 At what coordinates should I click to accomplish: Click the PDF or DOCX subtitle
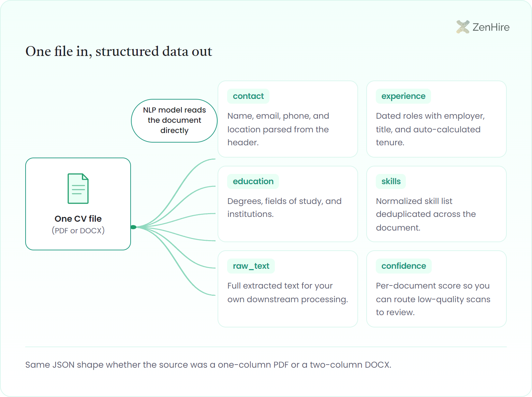tap(78, 231)
